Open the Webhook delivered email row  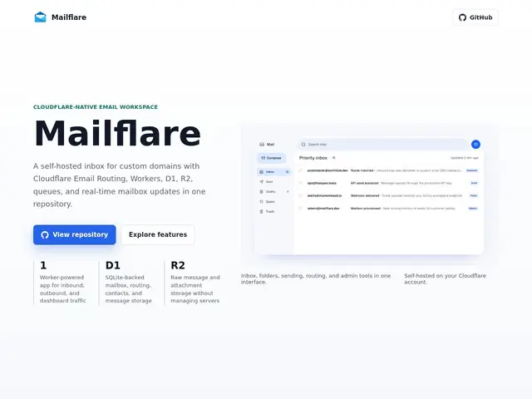pyautogui.click(x=389, y=196)
